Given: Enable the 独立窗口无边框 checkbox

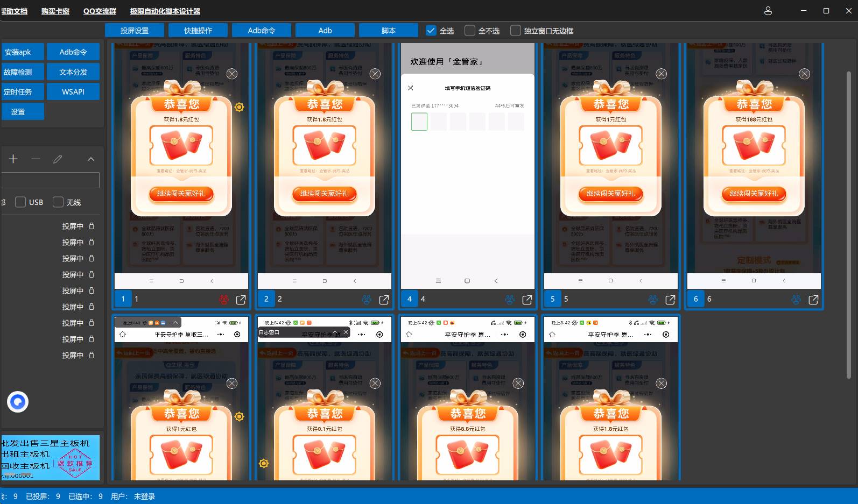Looking at the screenshot, I should (516, 31).
